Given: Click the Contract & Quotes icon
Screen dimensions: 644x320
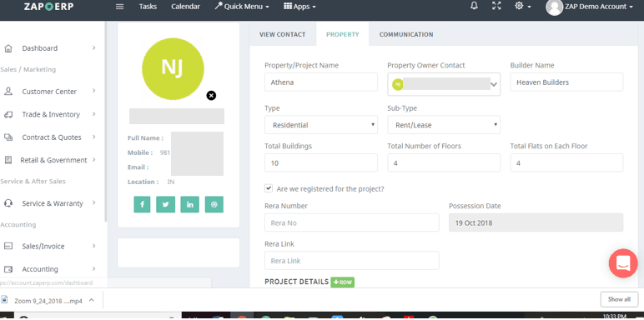Looking at the screenshot, I should point(8,137).
